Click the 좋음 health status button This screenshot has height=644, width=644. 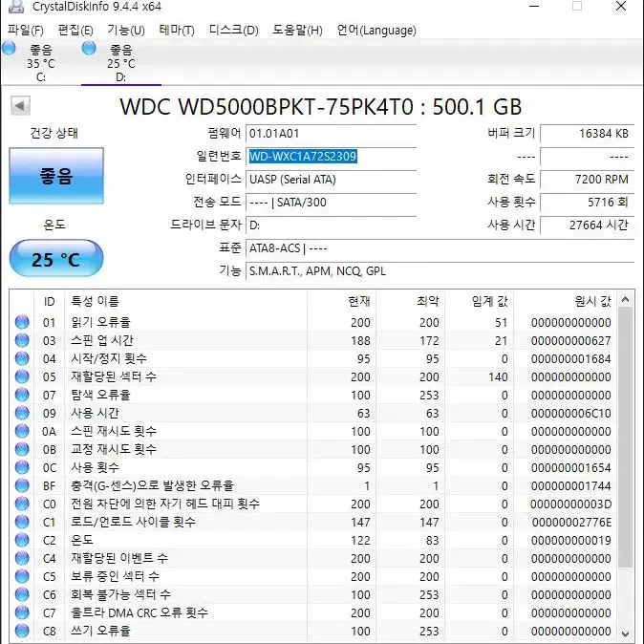click(x=56, y=176)
